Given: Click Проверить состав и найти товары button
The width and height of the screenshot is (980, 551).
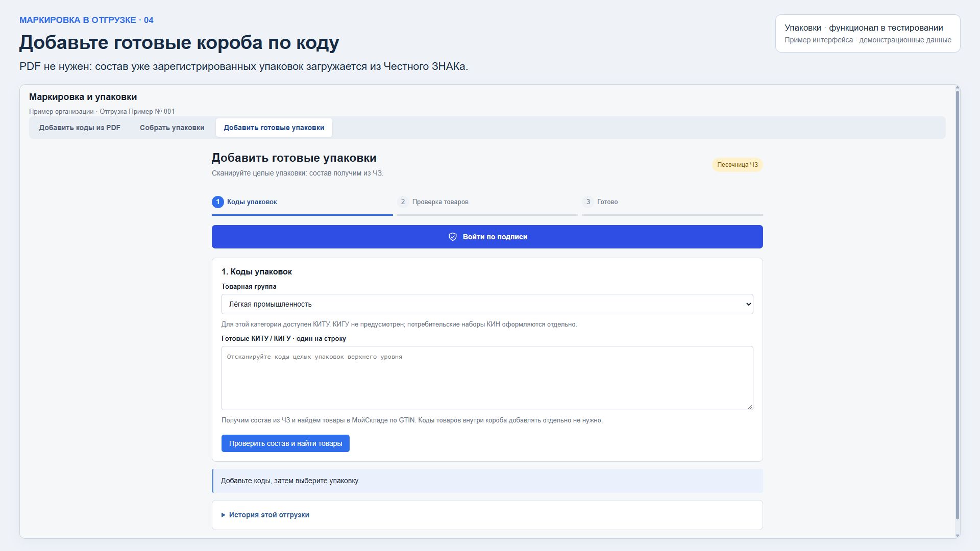Looking at the screenshot, I should 285,443.
